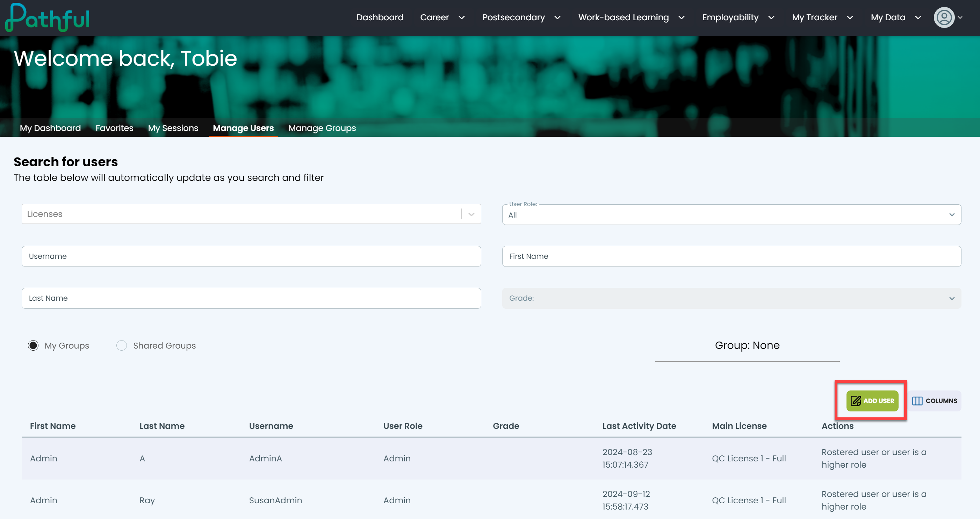Open the User Role dropdown

[731, 215]
